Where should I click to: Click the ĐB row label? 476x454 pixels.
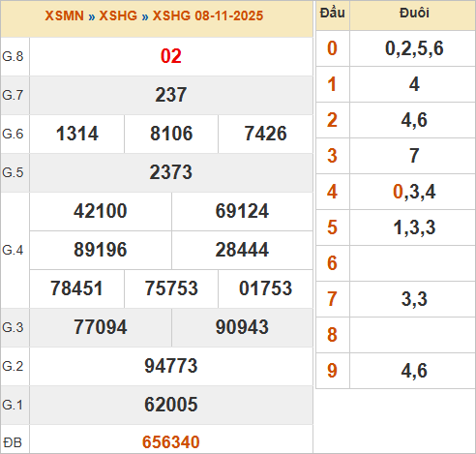point(13,442)
